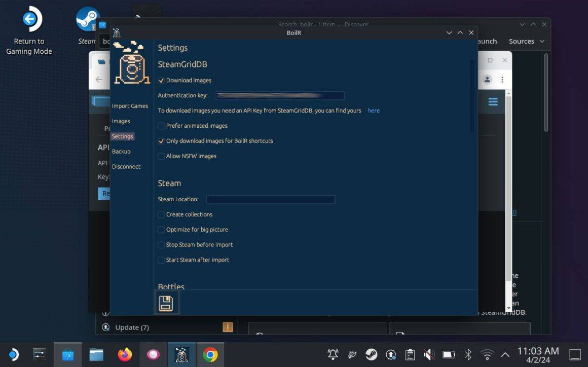Click the Steam tray icon
This screenshot has width=588, height=367.
[371, 354]
